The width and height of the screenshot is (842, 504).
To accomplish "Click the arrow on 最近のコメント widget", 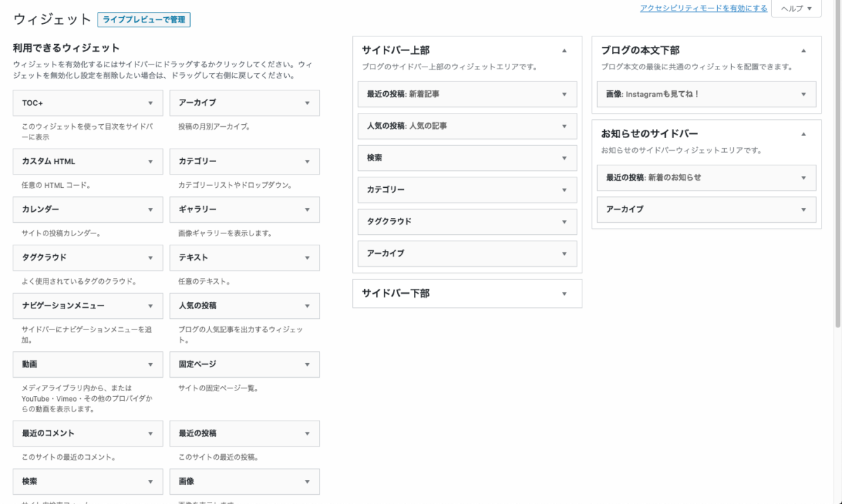I will pyautogui.click(x=150, y=433).
